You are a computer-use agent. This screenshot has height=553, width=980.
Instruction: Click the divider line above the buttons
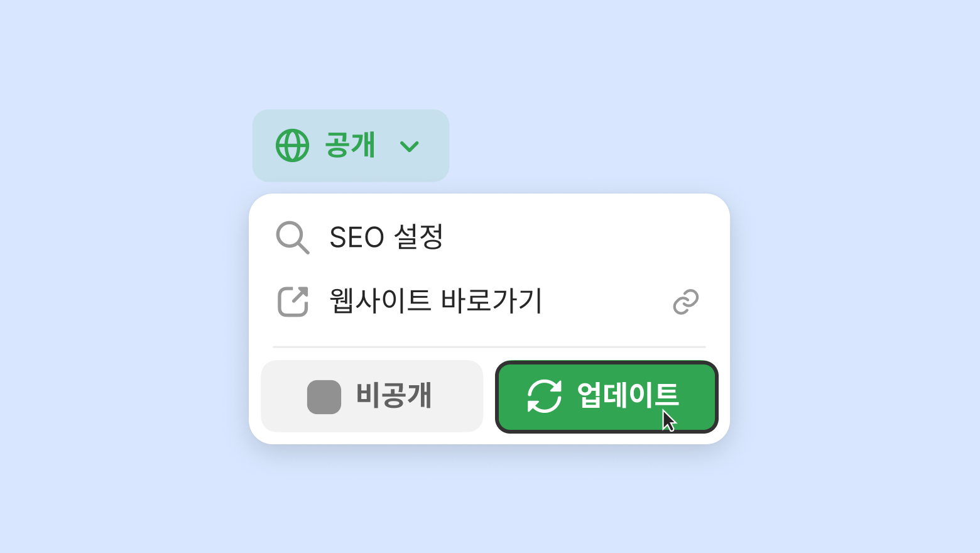pyautogui.click(x=489, y=346)
